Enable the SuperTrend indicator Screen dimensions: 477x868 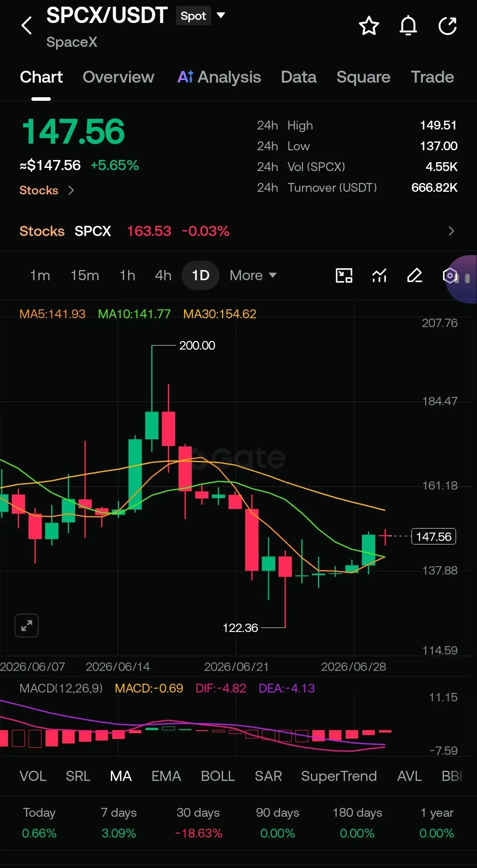(339, 776)
